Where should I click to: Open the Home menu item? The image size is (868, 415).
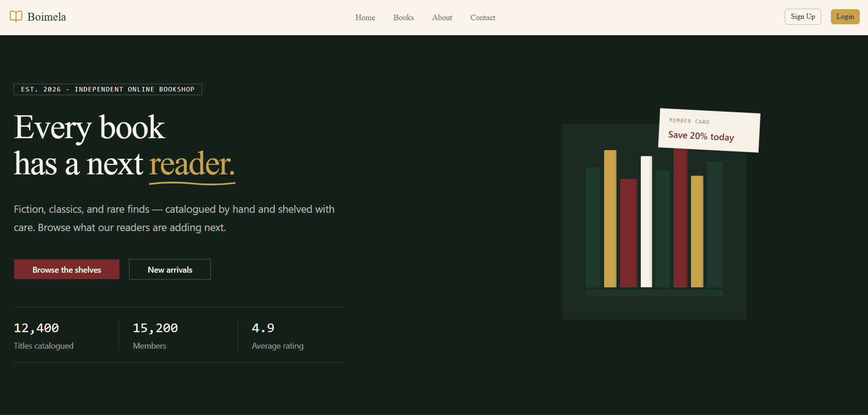pos(365,17)
